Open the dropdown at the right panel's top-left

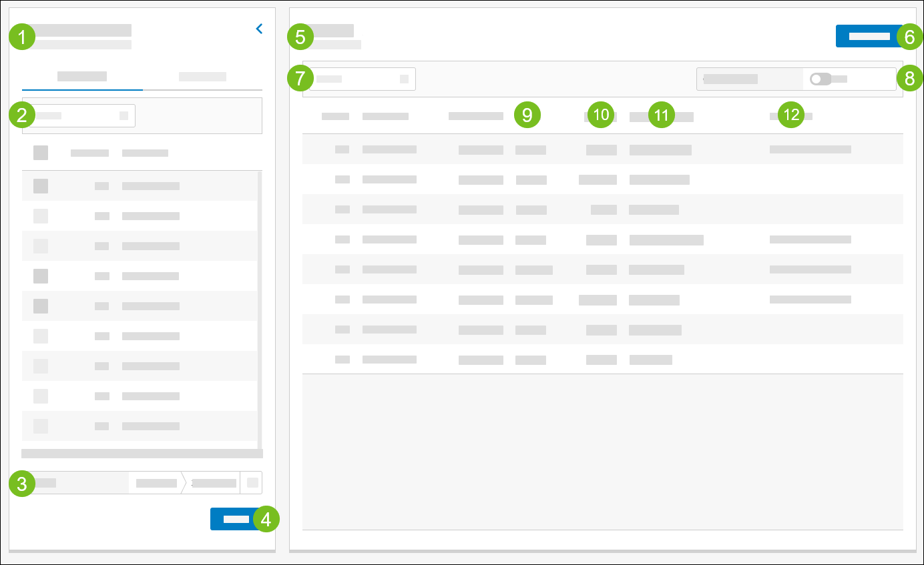click(362, 79)
